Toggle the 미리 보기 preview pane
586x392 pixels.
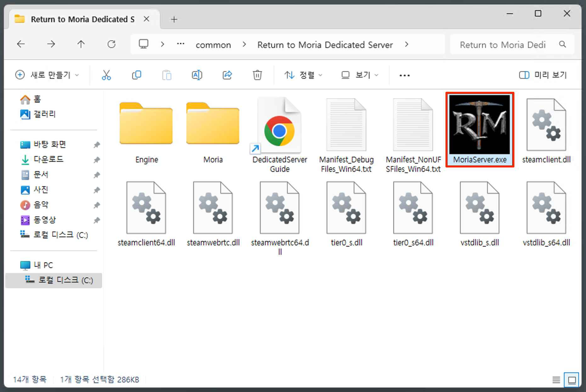point(543,75)
